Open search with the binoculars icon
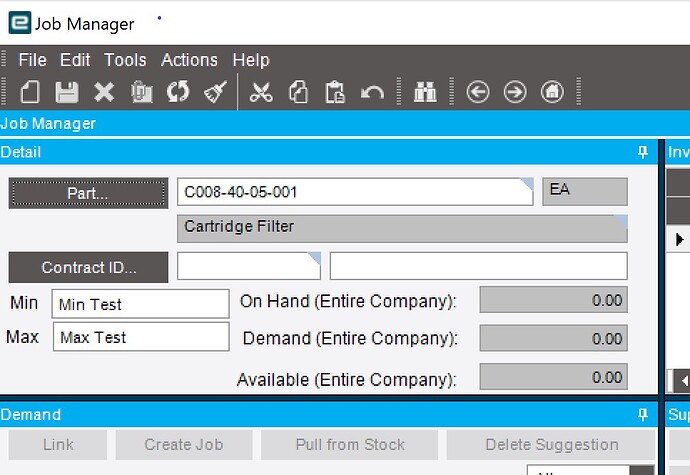Viewport: 690px width, 475px height. tap(425, 92)
